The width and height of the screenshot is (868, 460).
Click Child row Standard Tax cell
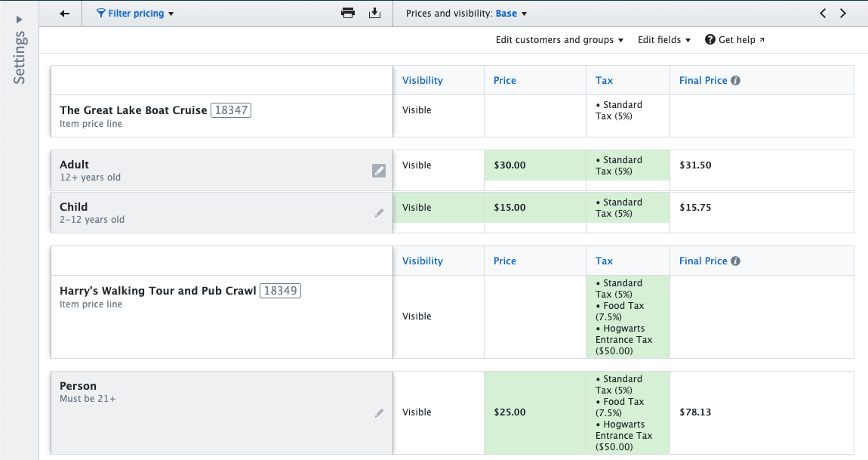(628, 208)
